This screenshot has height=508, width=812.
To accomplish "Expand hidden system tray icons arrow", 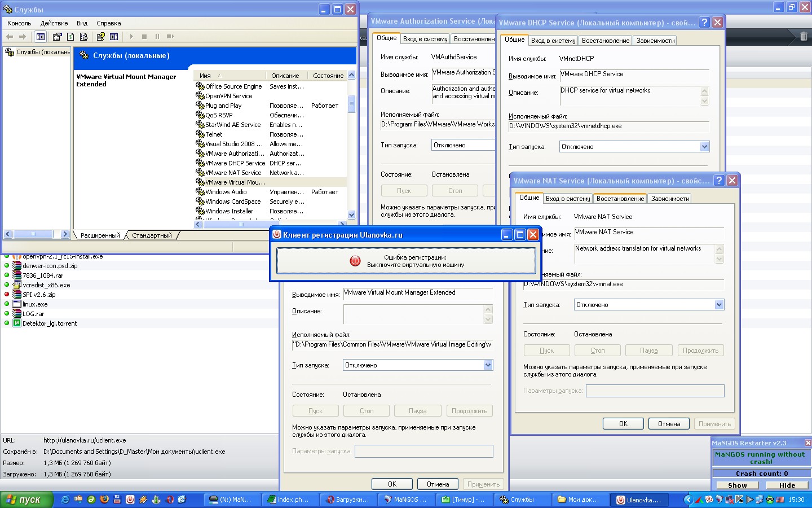I will pyautogui.click(x=688, y=500).
